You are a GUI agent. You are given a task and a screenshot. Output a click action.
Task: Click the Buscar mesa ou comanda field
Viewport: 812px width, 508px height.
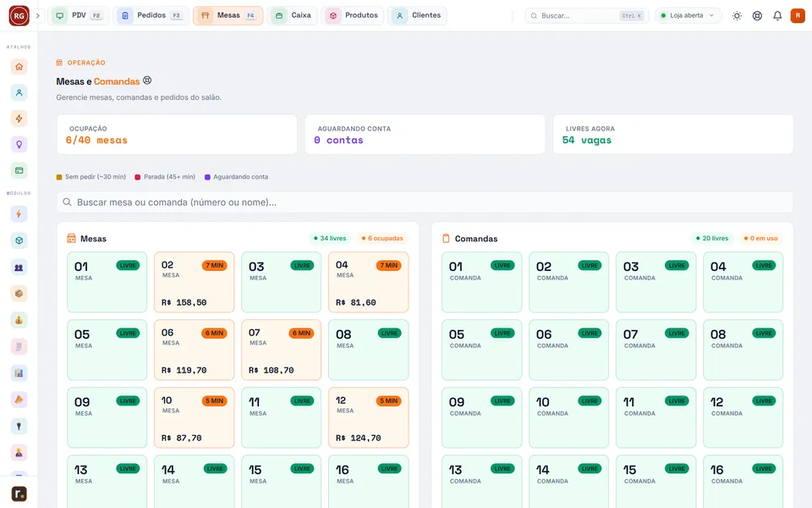click(x=425, y=202)
